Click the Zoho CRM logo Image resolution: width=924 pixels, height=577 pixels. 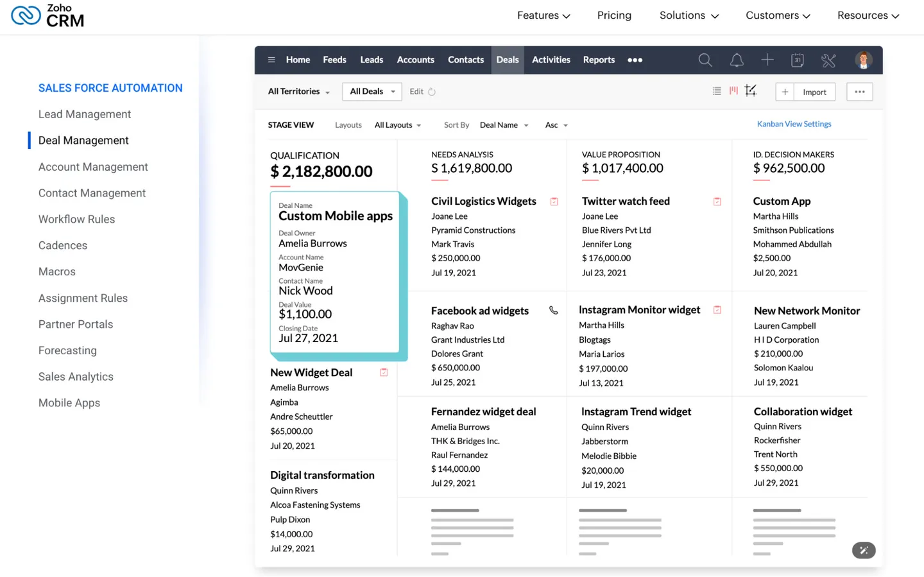click(x=48, y=16)
